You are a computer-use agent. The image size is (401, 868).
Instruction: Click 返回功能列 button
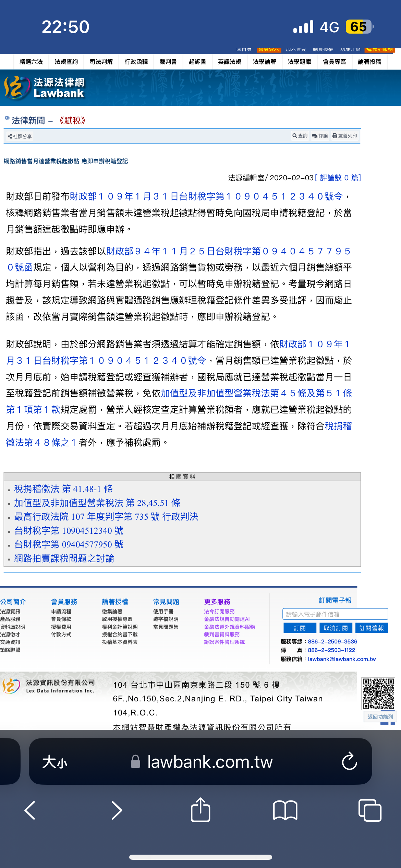pyautogui.click(x=380, y=716)
